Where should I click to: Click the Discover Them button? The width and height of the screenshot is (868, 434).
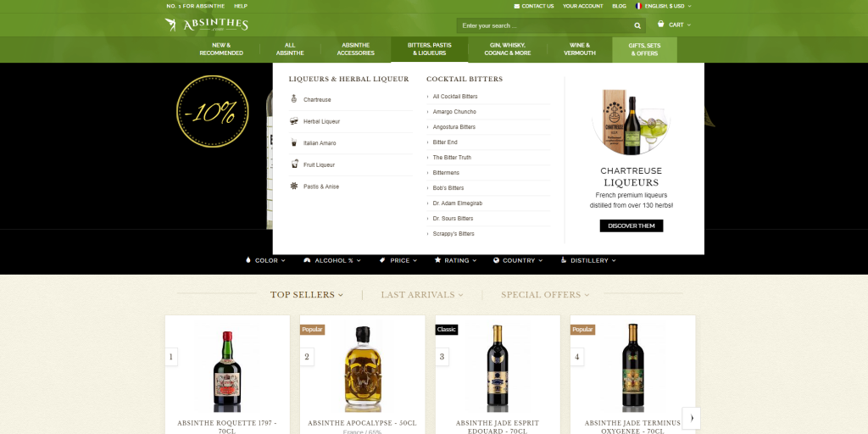[631, 225]
